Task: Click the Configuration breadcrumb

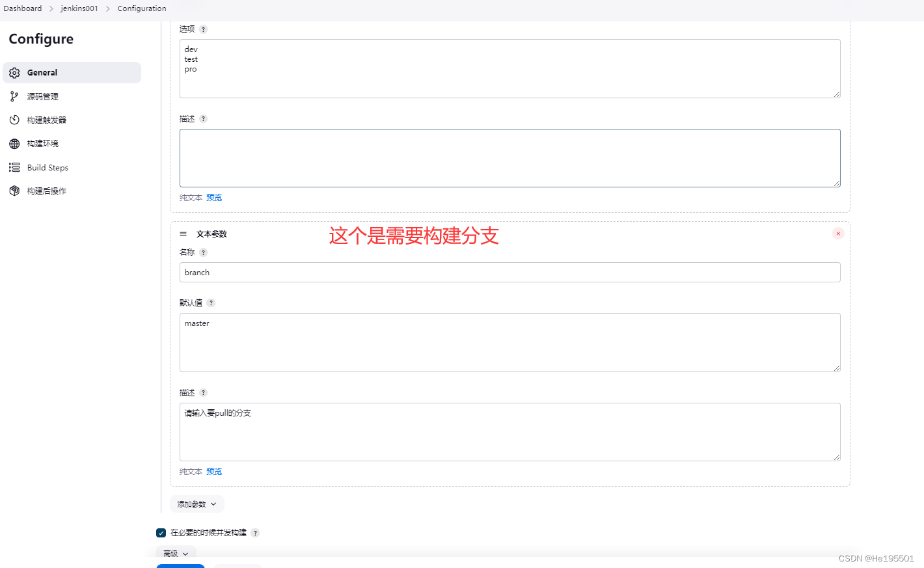Action: tap(142, 8)
